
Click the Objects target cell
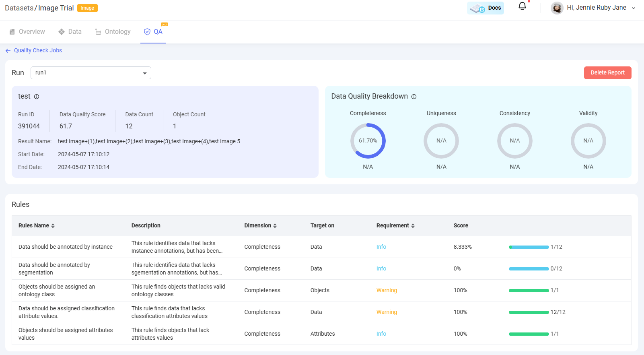coord(320,291)
